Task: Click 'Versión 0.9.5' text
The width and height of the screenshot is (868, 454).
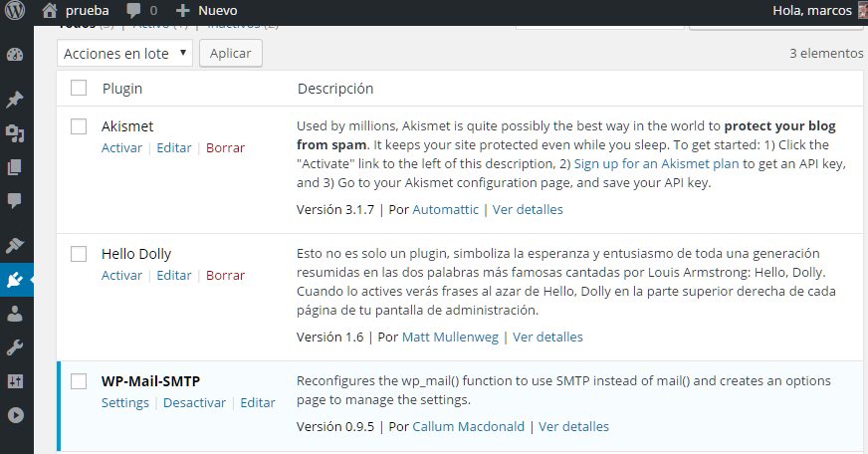Action: click(x=335, y=426)
